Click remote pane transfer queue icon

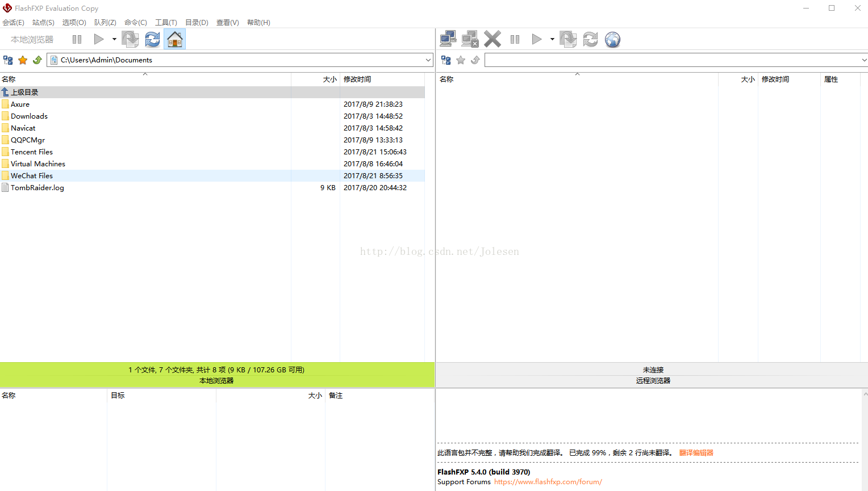click(x=568, y=39)
